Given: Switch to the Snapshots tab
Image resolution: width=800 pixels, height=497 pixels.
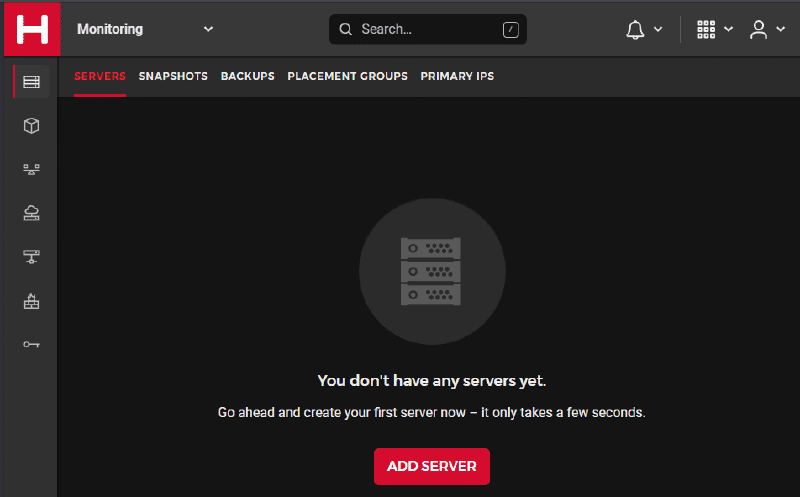Looking at the screenshot, I should click(x=173, y=76).
